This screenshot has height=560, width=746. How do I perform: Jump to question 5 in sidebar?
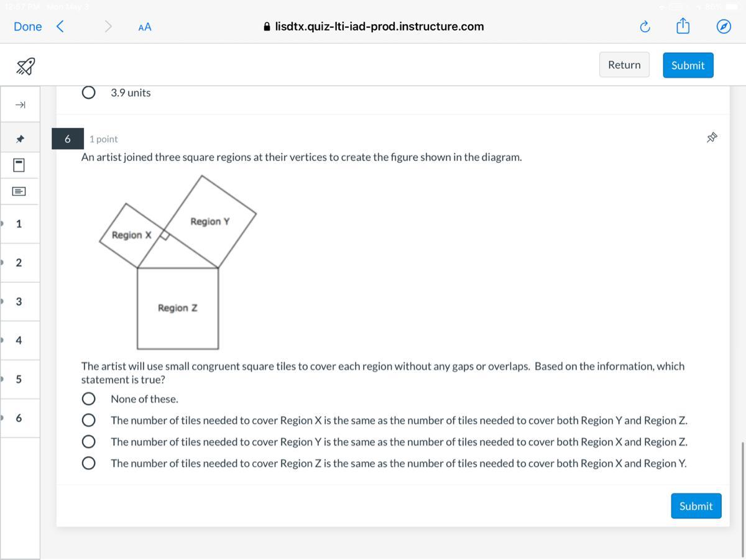coord(19,379)
